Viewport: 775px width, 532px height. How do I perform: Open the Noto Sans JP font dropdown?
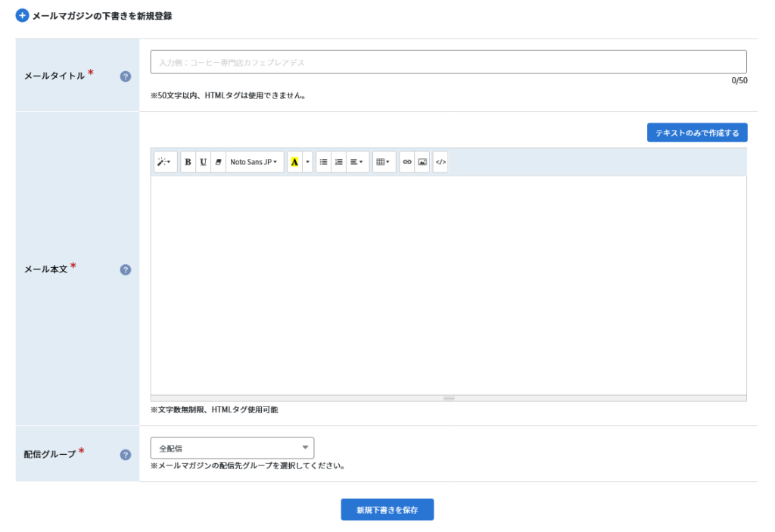point(254,162)
